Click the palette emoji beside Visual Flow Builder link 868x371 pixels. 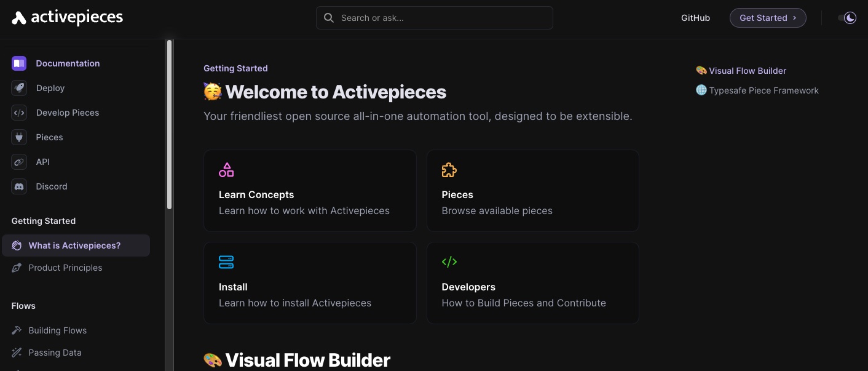[701, 71]
